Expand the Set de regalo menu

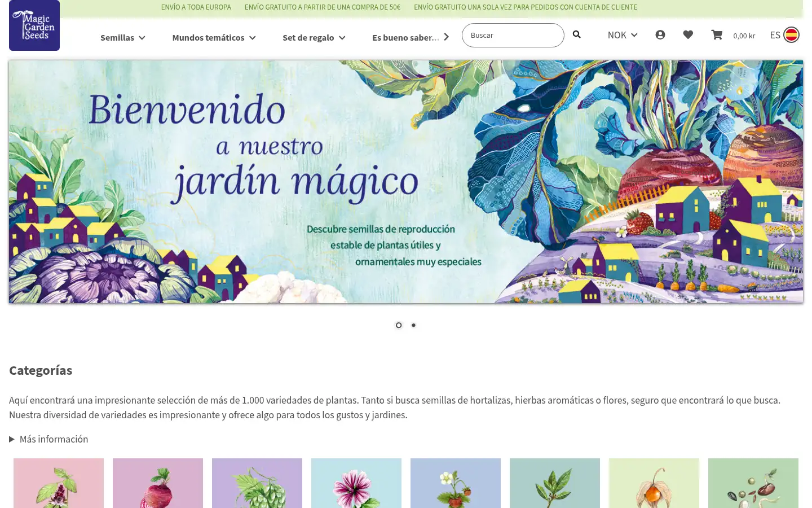click(314, 38)
